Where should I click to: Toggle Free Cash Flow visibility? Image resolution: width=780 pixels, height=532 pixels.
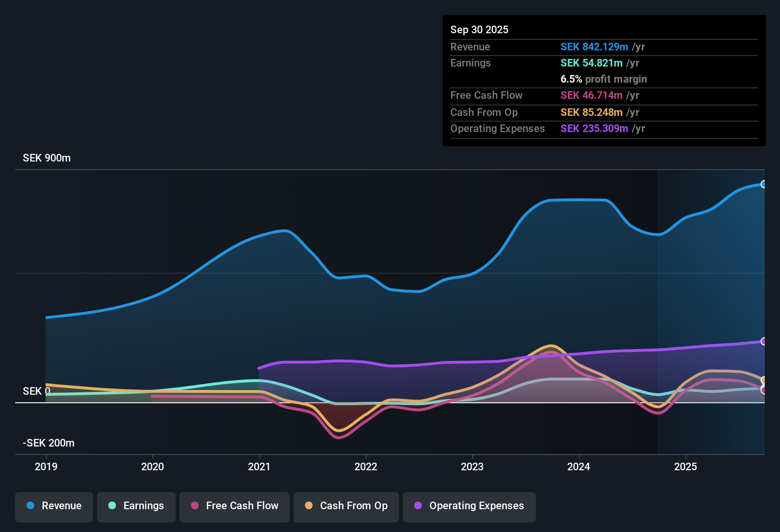[234, 506]
